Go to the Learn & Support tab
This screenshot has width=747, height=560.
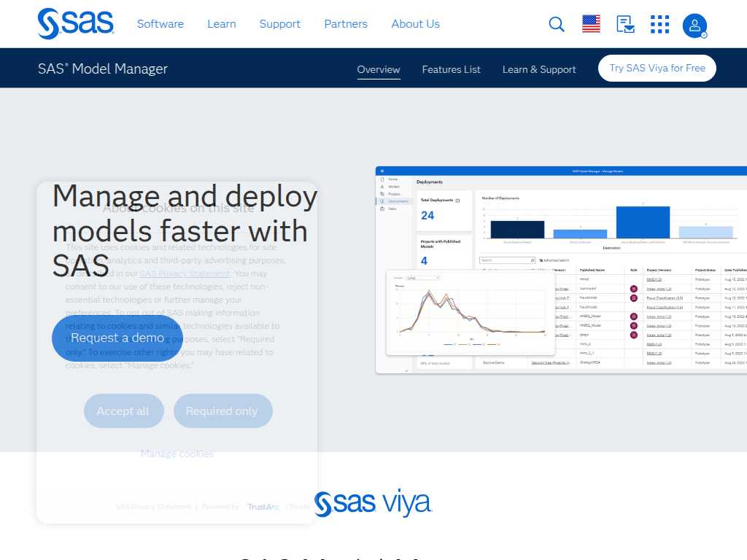(x=539, y=69)
